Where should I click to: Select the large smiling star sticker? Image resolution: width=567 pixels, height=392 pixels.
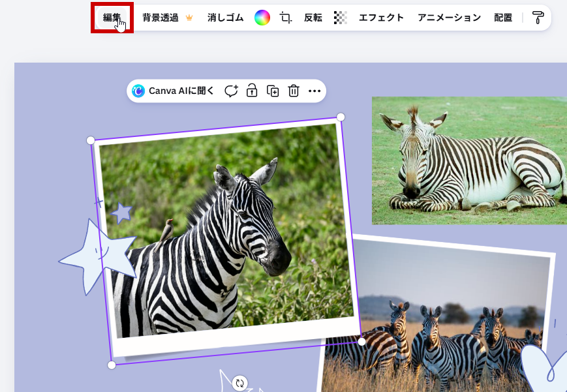97,256
